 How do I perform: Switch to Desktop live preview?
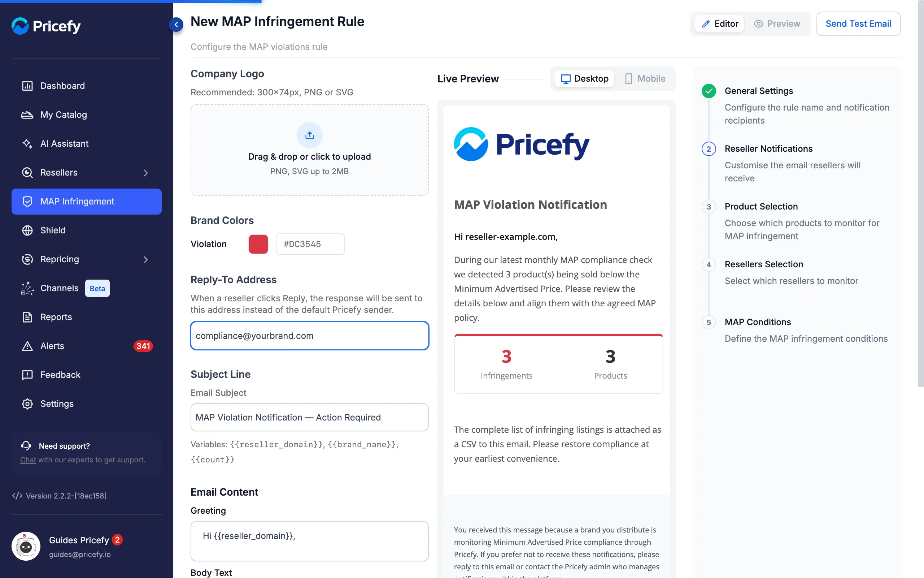coord(584,79)
